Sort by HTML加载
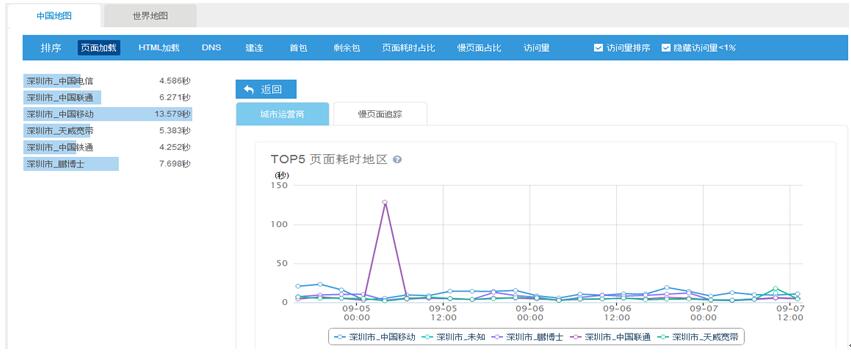This screenshot has width=851, height=360. click(x=158, y=48)
